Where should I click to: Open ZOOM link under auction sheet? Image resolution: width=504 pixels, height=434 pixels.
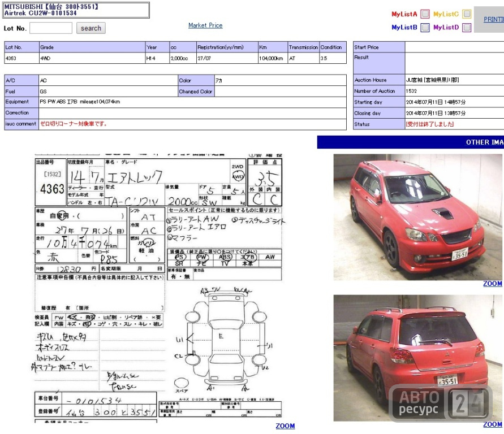285,426
